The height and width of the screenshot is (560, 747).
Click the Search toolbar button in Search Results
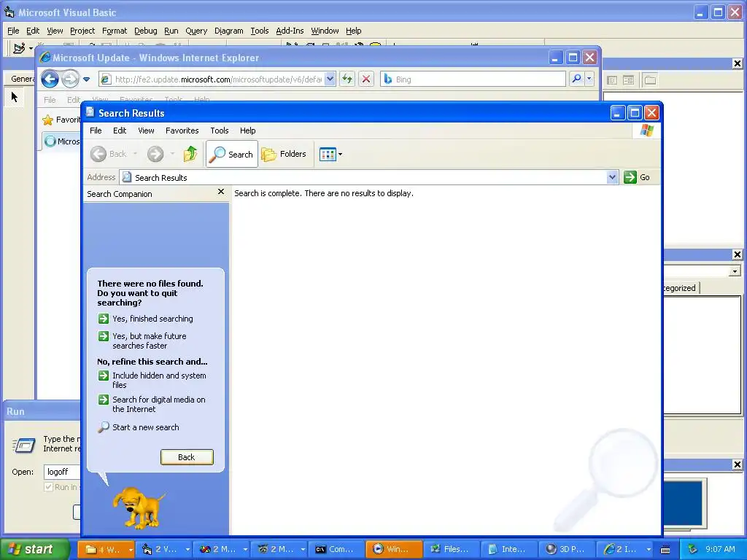coord(231,154)
